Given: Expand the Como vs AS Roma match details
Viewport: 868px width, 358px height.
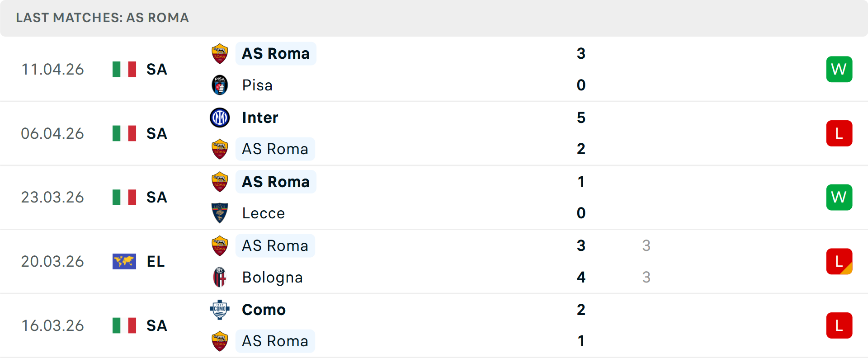Looking at the screenshot, I should click(x=434, y=325).
